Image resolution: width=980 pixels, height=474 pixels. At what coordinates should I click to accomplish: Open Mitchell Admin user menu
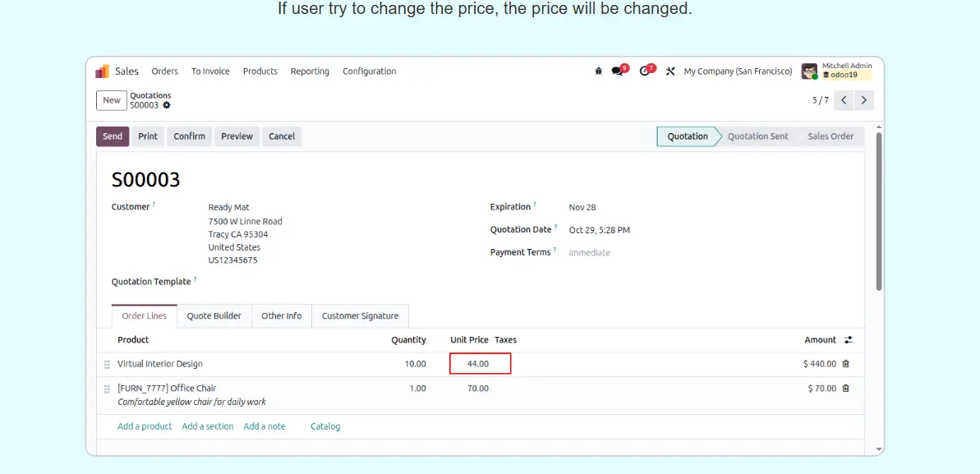pyautogui.click(x=837, y=71)
